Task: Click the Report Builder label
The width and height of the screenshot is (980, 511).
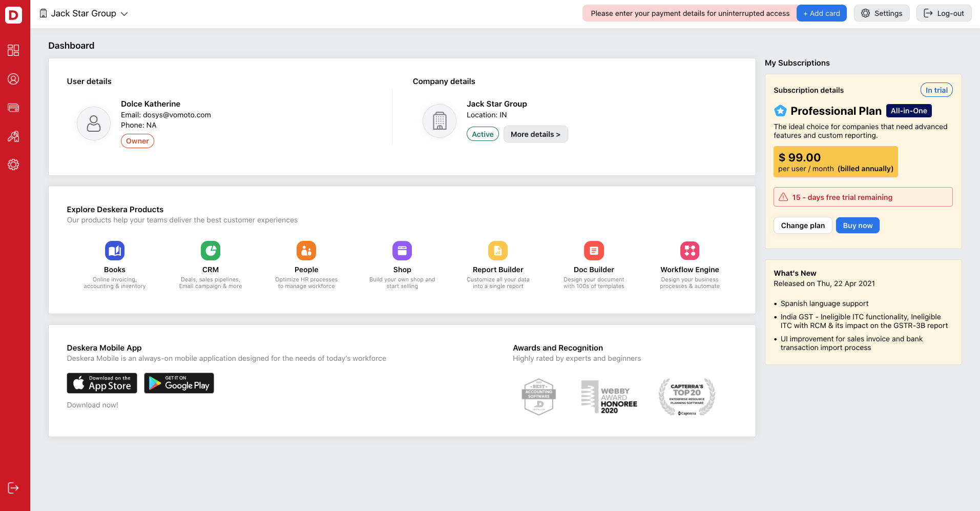Action: pyautogui.click(x=498, y=270)
